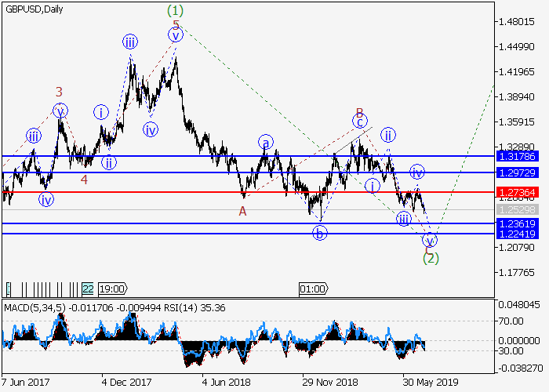Click the red 'B' wave label

359,112
